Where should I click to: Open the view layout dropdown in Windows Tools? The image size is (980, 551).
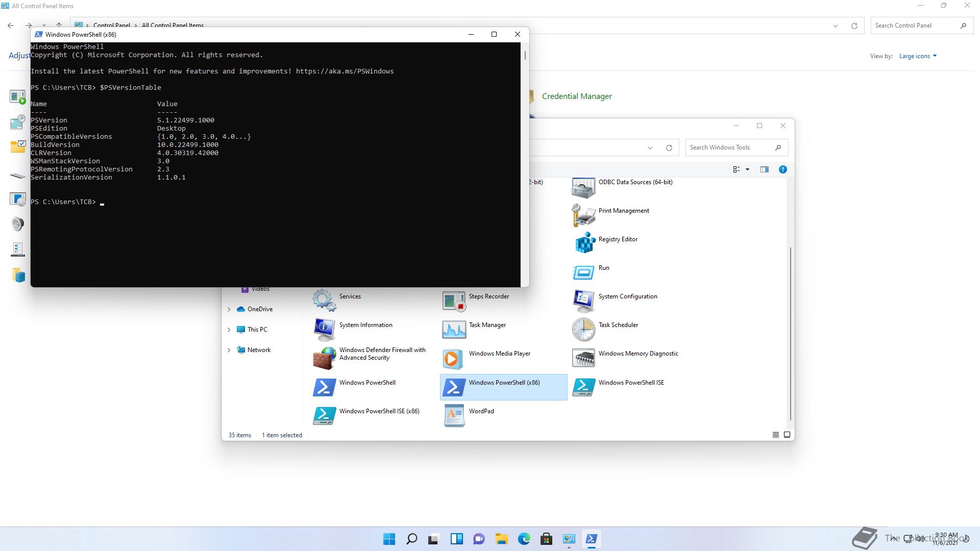click(747, 169)
